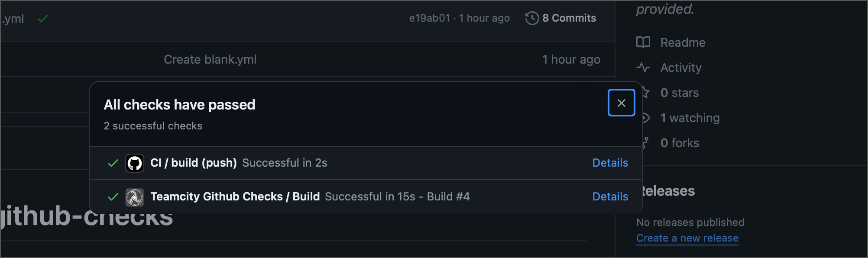Open commit e19ab01

[429, 18]
